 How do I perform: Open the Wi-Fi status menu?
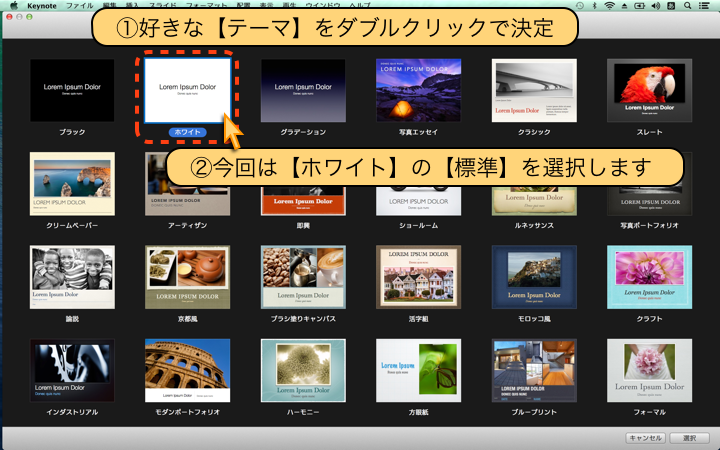tap(609, 6)
